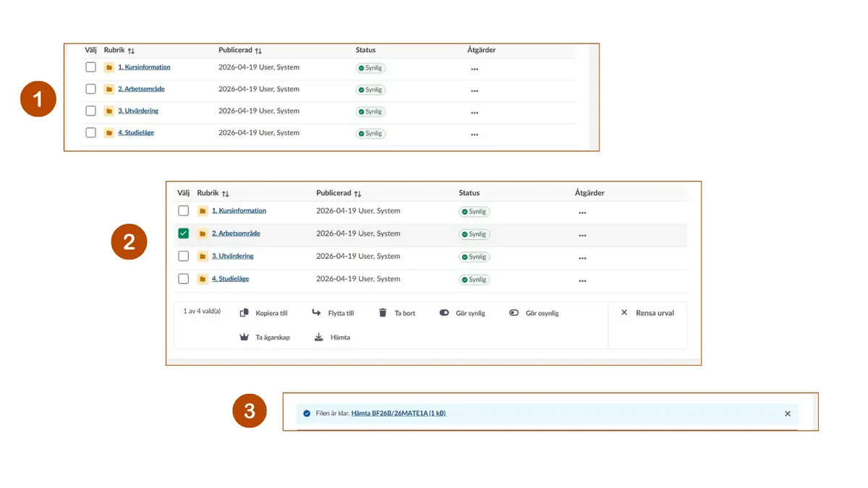
Task: Toggle Gör synlig switch in action bar
Action: 444,313
